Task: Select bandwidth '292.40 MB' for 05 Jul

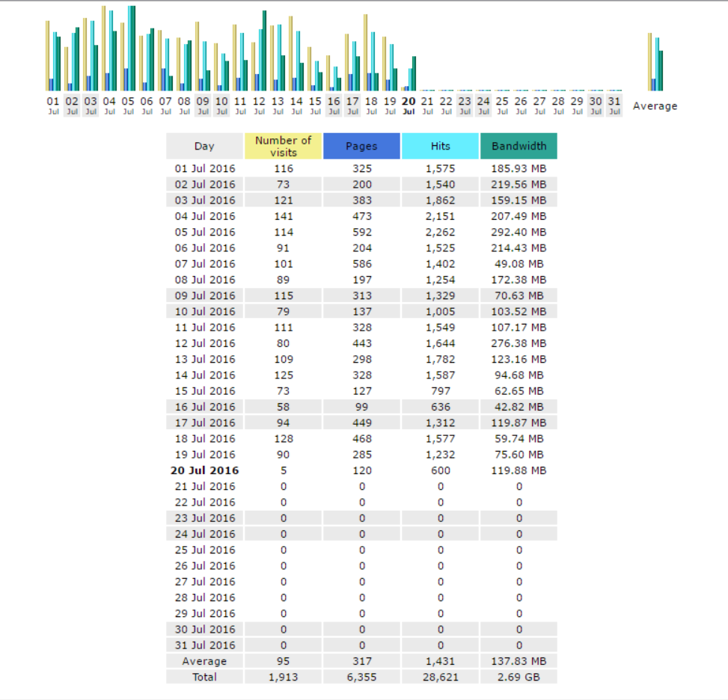Action: (x=519, y=232)
